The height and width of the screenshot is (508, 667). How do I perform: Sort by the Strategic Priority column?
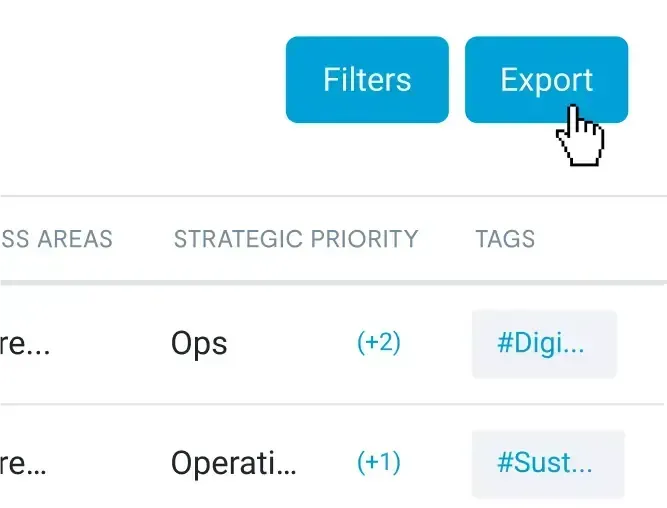click(x=295, y=239)
